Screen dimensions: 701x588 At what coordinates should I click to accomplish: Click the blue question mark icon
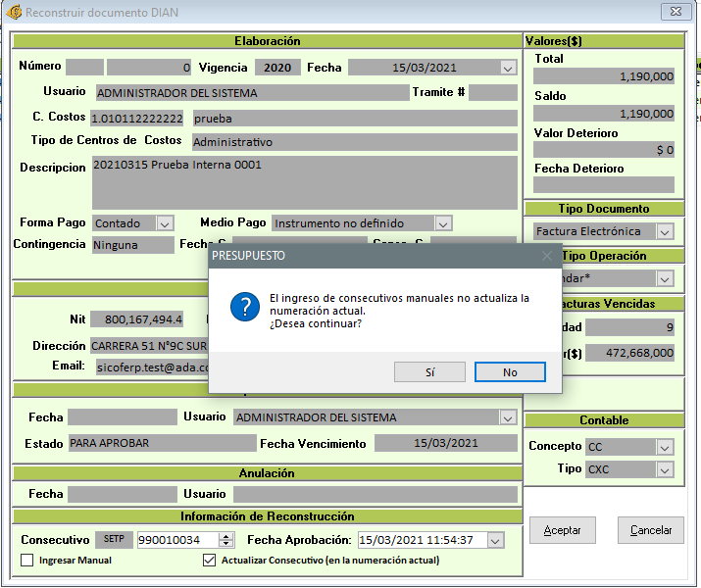pyautogui.click(x=243, y=306)
